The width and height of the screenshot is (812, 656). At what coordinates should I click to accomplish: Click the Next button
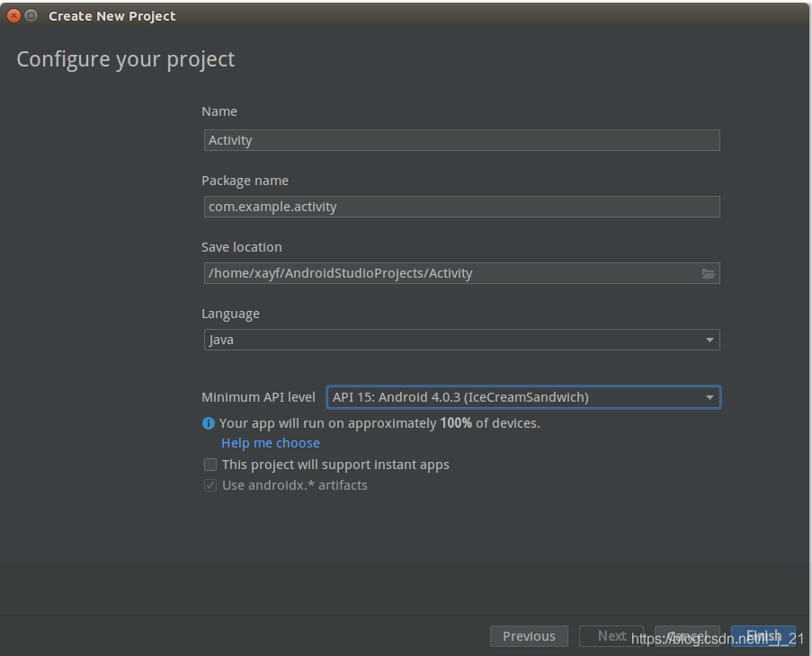pos(611,636)
